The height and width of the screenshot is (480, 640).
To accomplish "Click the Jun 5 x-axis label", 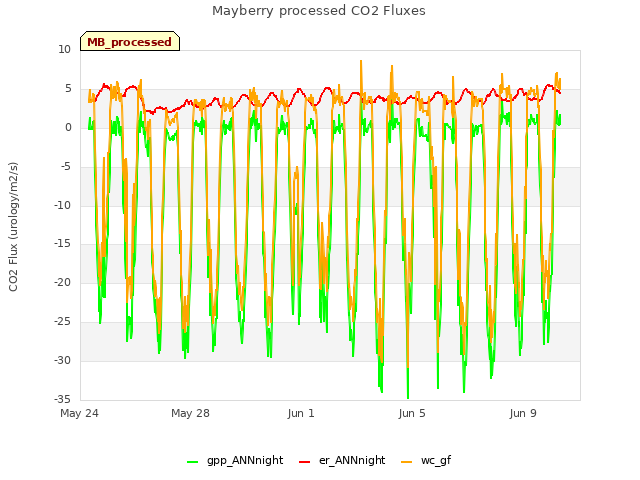I will tap(412, 413).
